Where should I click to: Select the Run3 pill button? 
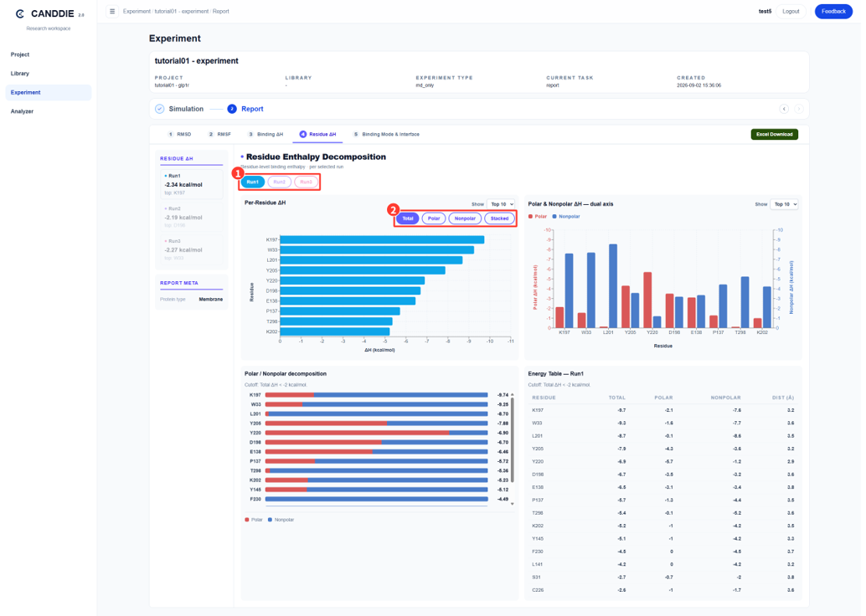click(306, 182)
